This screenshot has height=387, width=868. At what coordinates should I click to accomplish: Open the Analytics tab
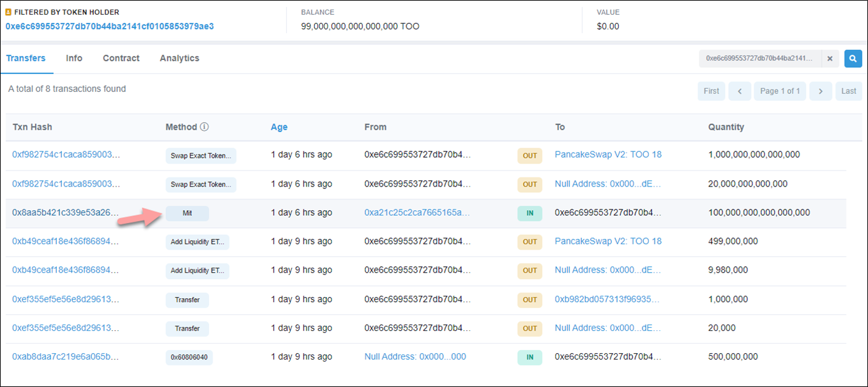179,58
